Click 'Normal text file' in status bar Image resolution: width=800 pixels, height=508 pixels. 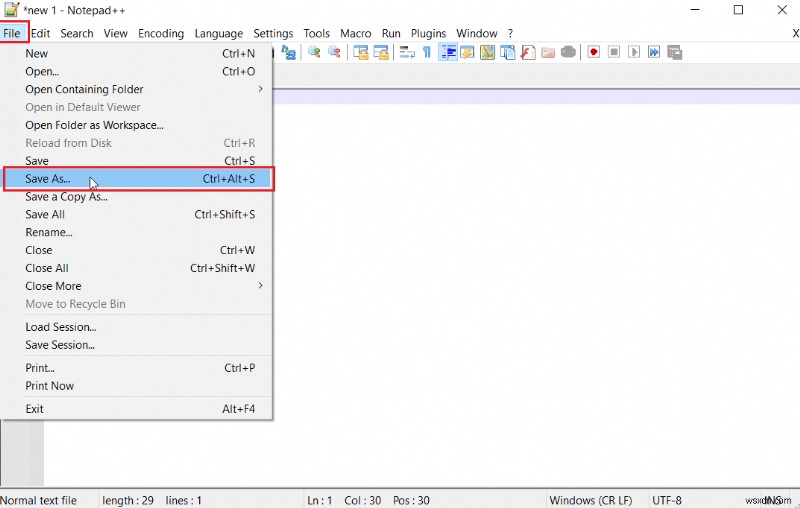(x=39, y=500)
